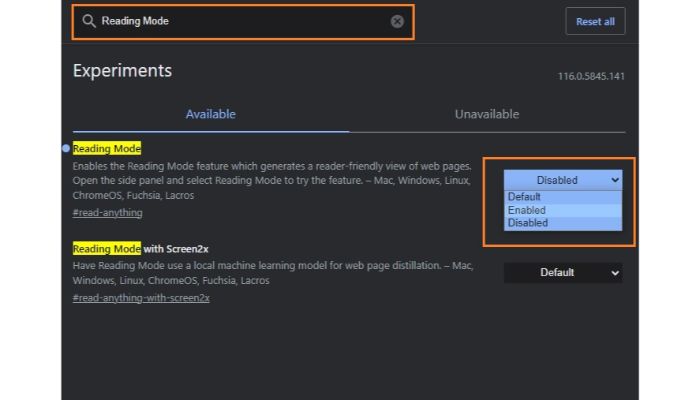Click the Screen2x machine learning description text
The height and width of the screenshot is (400, 700).
tap(273, 273)
